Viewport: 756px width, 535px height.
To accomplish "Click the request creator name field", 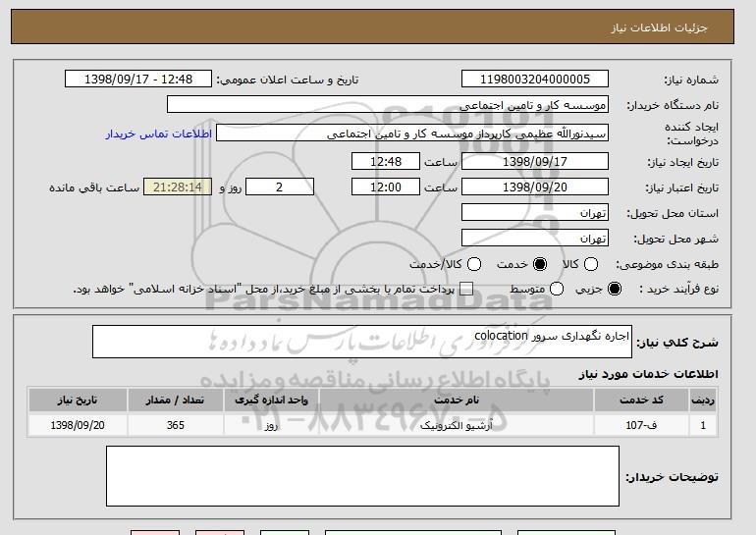I will point(412,134).
